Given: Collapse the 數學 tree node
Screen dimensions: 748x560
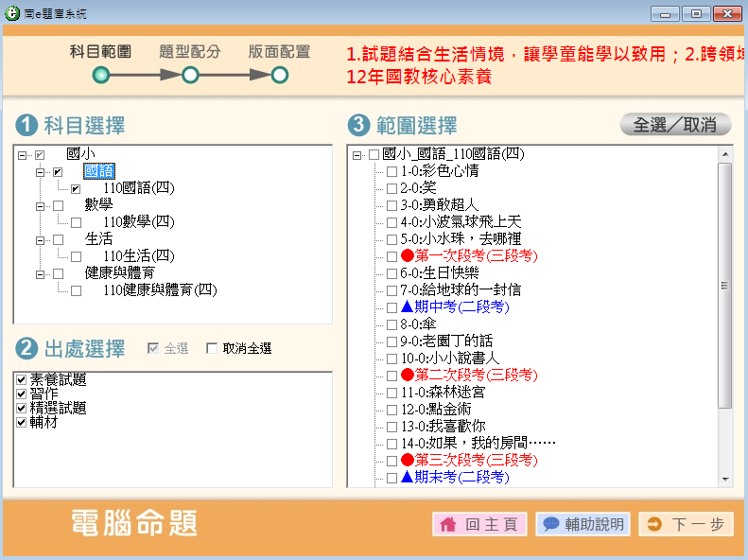Looking at the screenshot, I should coord(40,206).
